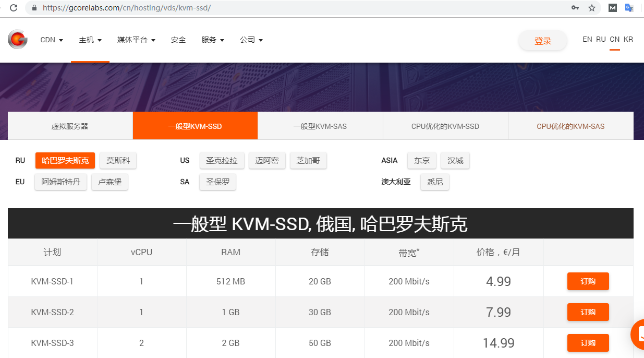644x358 pixels.
Task: Click the 带宽 column header
Action: point(409,253)
